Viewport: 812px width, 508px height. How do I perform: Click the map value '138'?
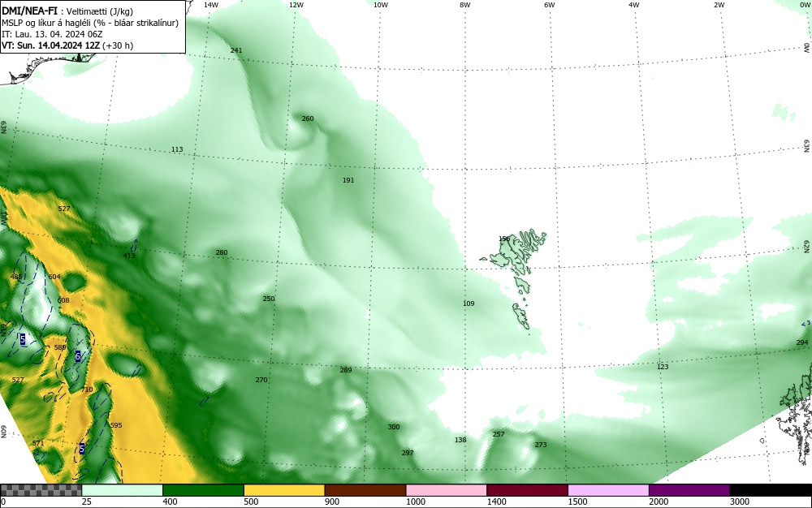pyautogui.click(x=460, y=440)
